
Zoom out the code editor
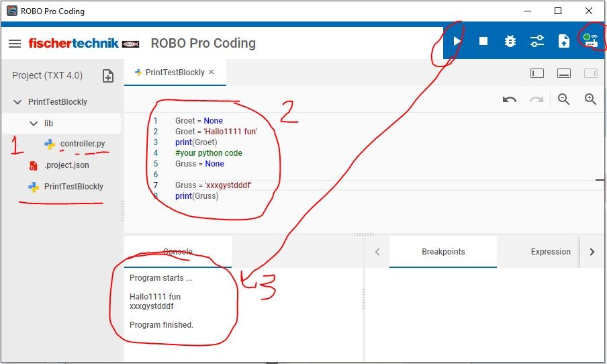click(564, 99)
